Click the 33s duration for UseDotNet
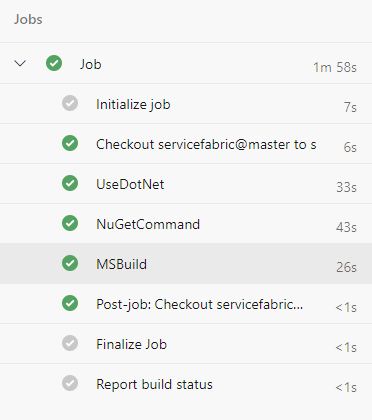This screenshot has height=420, width=372. tap(346, 187)
